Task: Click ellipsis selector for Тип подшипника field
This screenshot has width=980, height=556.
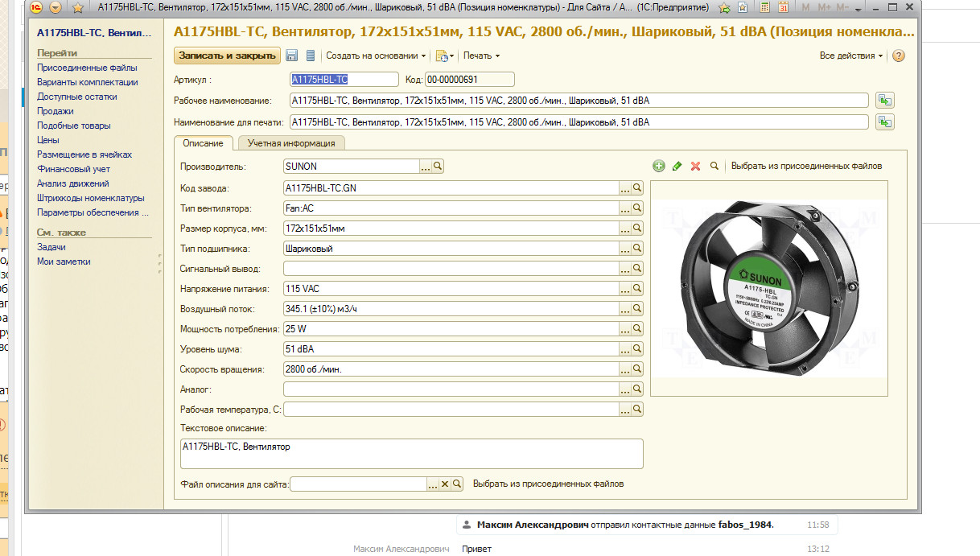Action: tap(624, 249)
